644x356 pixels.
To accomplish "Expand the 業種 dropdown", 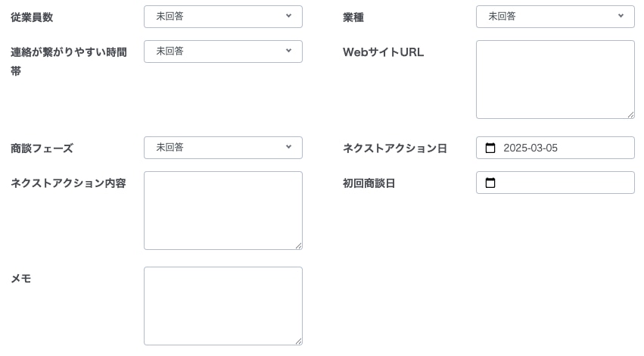I will coord(555,17).
